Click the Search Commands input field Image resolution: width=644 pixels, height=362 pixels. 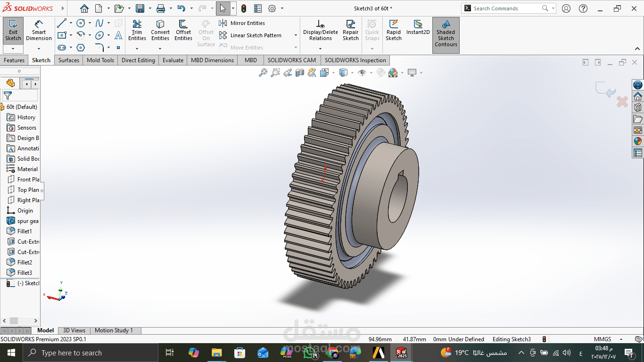coord(504,8)
